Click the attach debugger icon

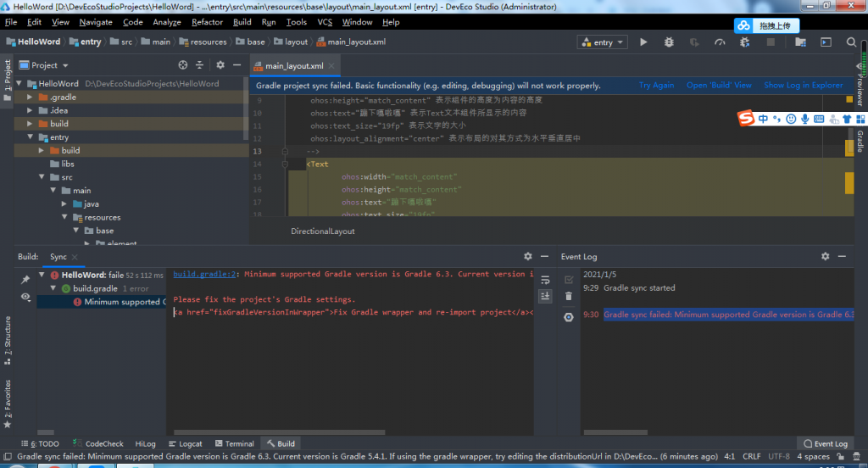coord(744,42)
